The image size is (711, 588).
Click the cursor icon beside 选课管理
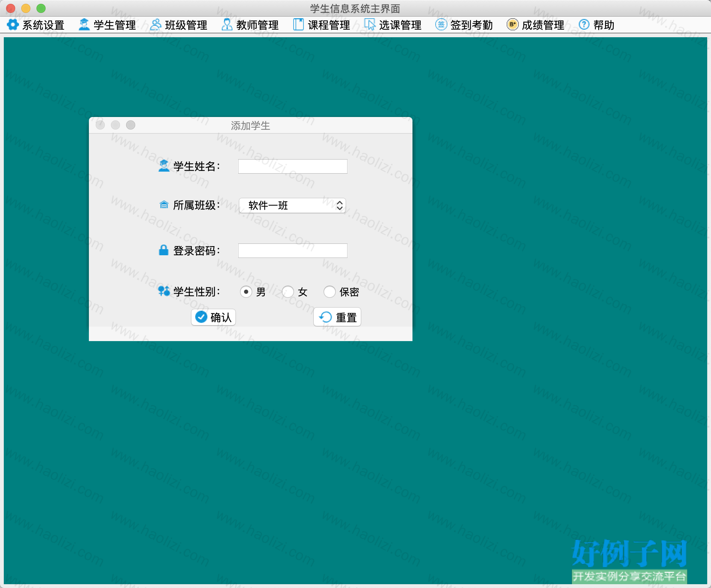pyautogui.click(x=370, y=25)
